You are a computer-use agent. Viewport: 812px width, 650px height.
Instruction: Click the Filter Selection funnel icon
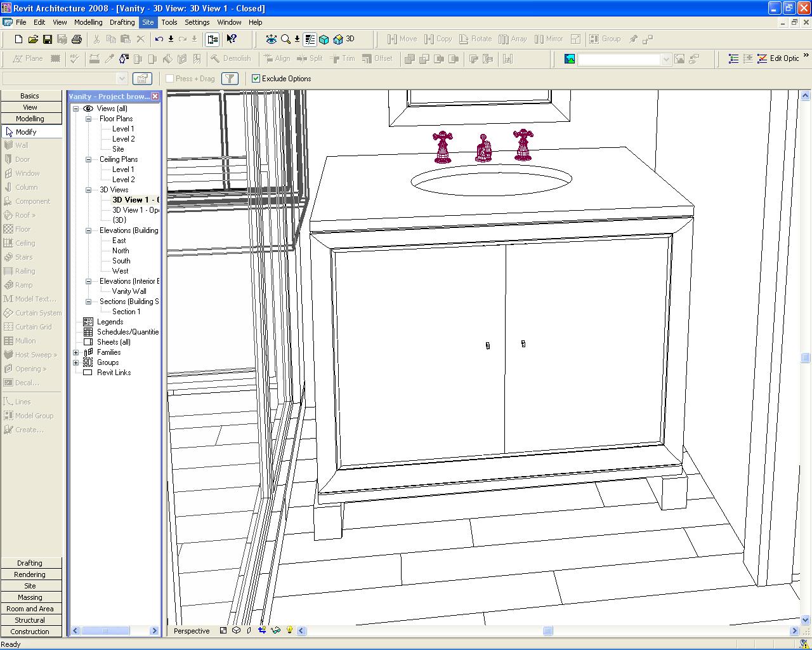(x=230, y=79)
